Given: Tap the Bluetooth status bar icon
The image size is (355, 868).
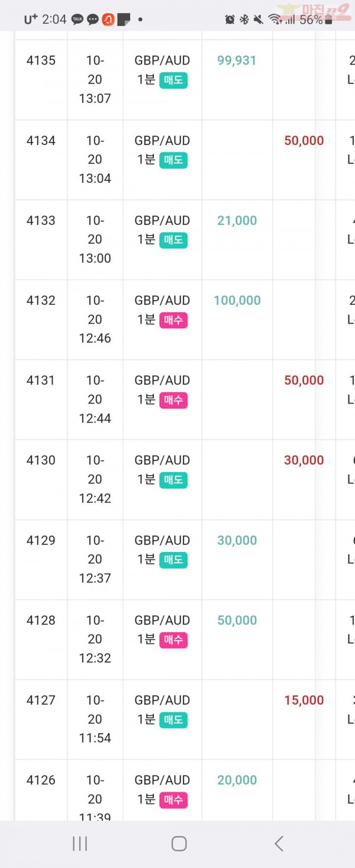Looking at the screenshot, I should coord(244,20).
